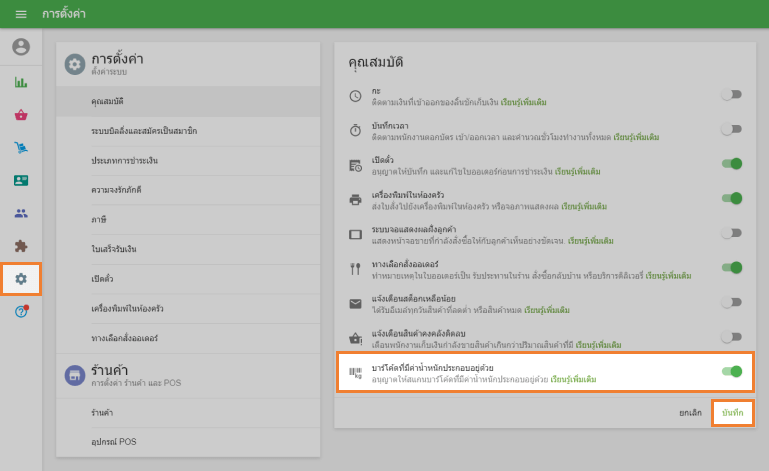Enable the แจ้งเตือนสต็อกเหลือน้อย toggle
This screenshot has height=471, width=769.
(731, 303)
